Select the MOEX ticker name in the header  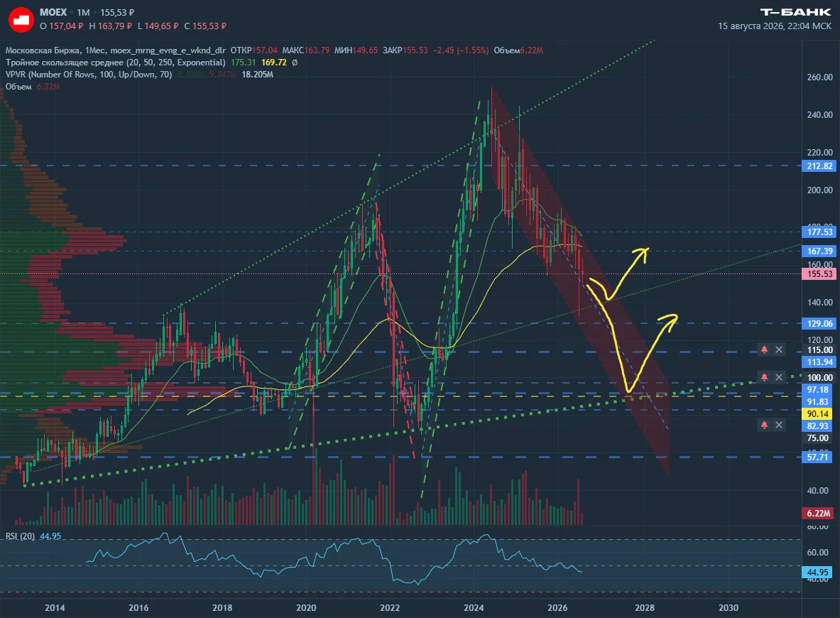click(x=53, y=12)
